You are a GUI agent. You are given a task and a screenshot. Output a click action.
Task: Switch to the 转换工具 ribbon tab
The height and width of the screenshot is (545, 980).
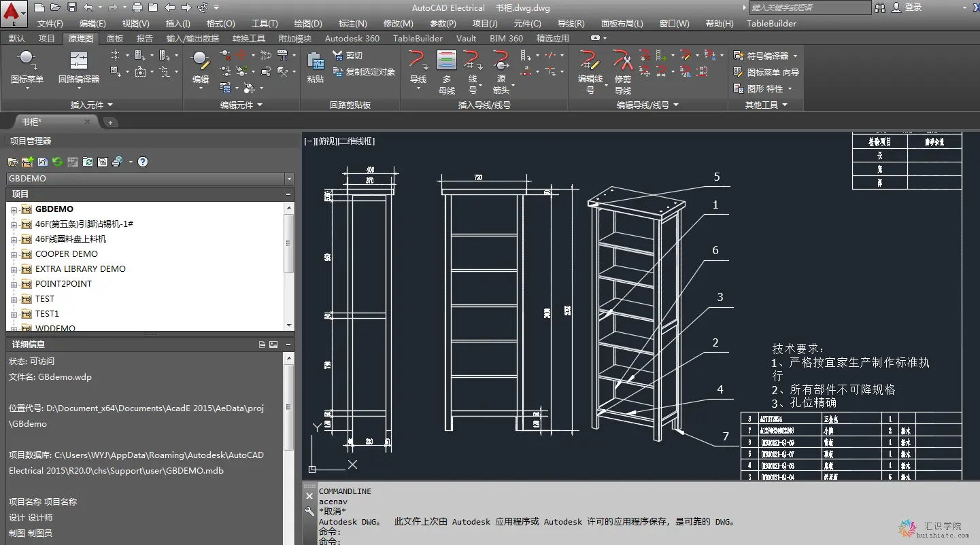point(249,39)
